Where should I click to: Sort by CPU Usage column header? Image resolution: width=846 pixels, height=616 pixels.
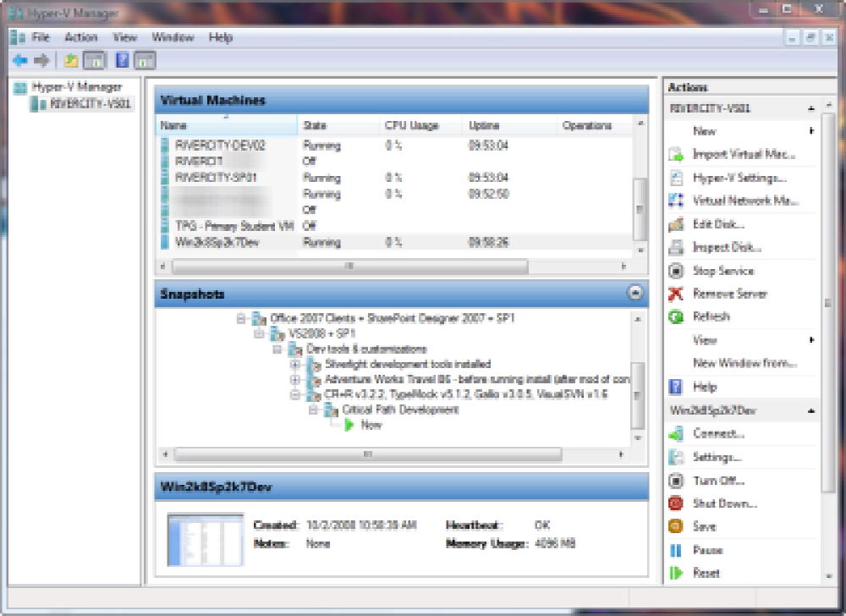[420, 126]
